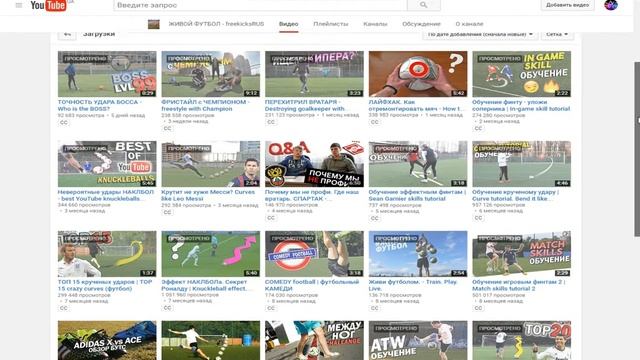Image resolution: width=640 pixels, height=360 pixels.
Task: Click CC badge under Обучение крученому удару
Action: click(x=478, y=218)
